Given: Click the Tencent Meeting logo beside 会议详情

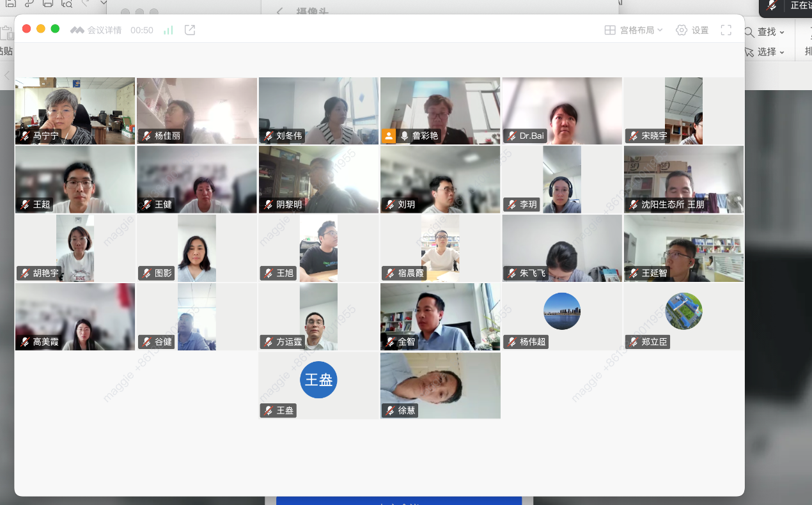Looking at the screenshot, I should coord(77,30).
